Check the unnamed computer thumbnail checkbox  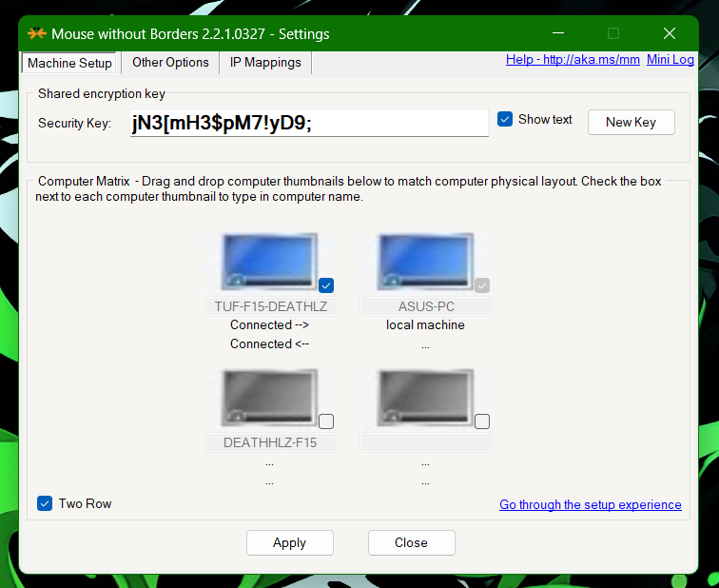(482, 421)
